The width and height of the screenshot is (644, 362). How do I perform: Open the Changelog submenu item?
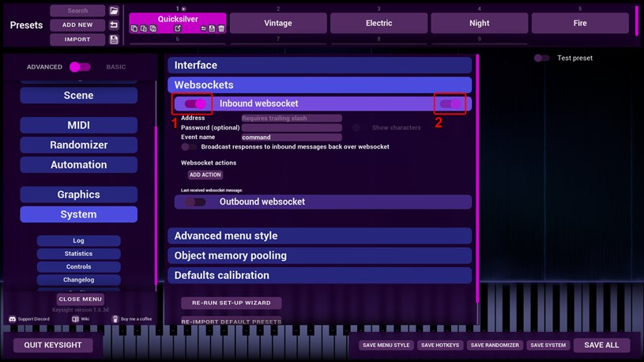point(78,280)
